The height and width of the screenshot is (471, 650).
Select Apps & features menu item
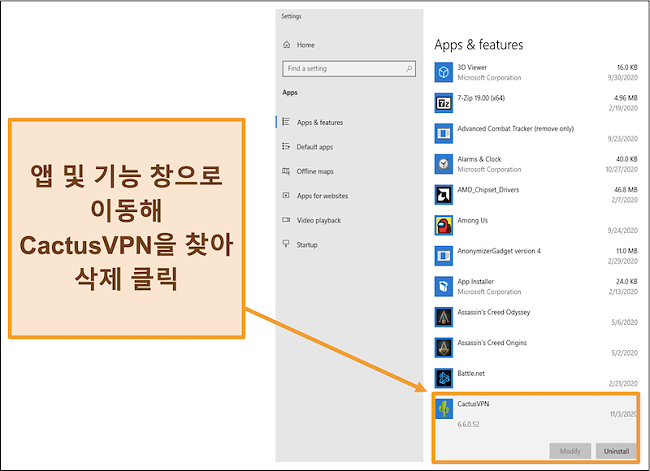320,122
